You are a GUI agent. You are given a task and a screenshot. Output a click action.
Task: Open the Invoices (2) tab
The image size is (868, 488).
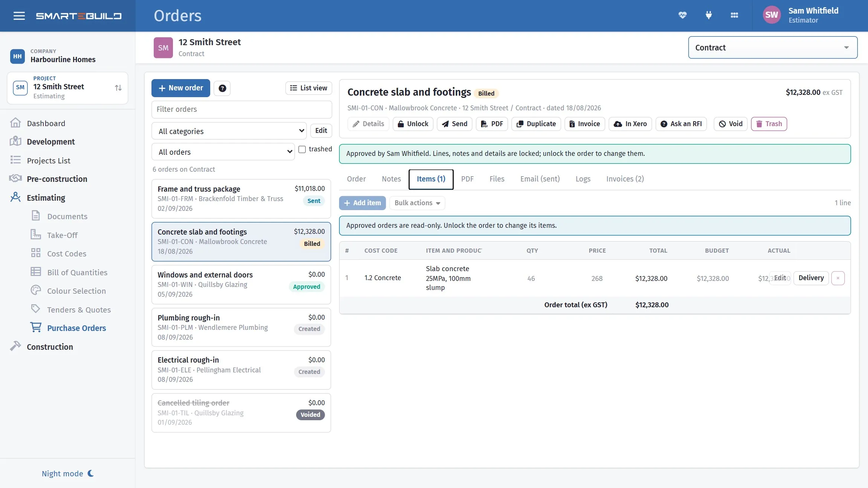[x=625, y=179]
